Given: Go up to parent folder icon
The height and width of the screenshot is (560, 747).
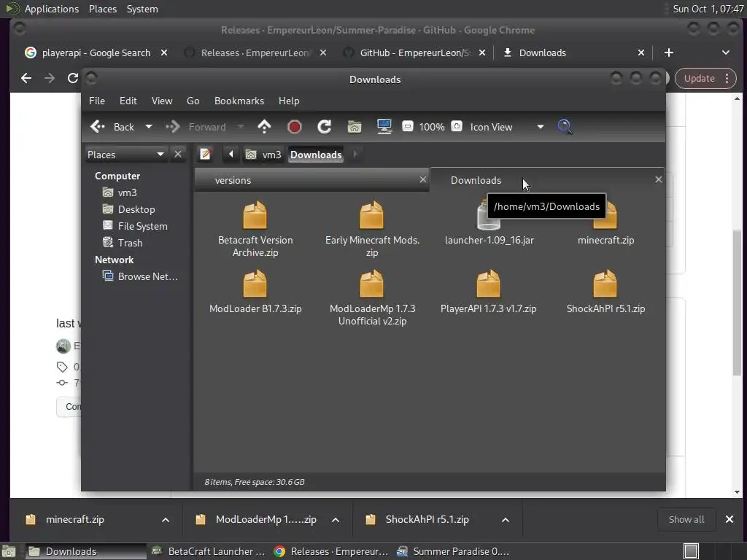Looking at the screenshot, I should coord(264,127).
